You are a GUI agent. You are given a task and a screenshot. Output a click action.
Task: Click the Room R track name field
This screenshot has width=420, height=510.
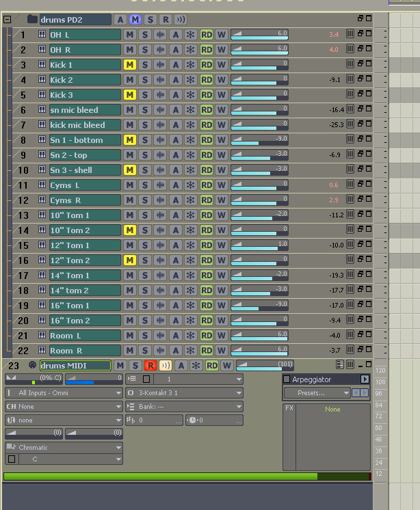pyautogui.click(x=85, y=351)
